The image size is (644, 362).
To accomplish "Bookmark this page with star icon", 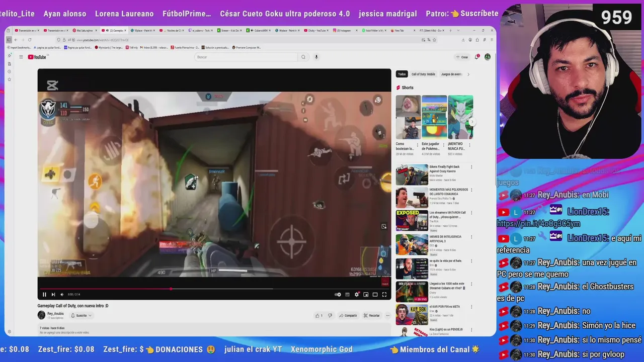I will point(434,40).
